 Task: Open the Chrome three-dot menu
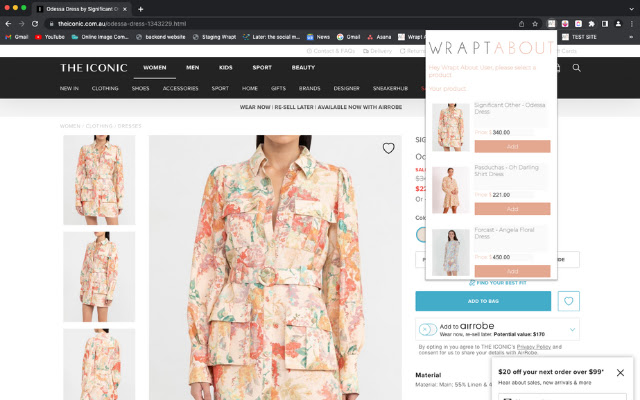click(631, 24)
